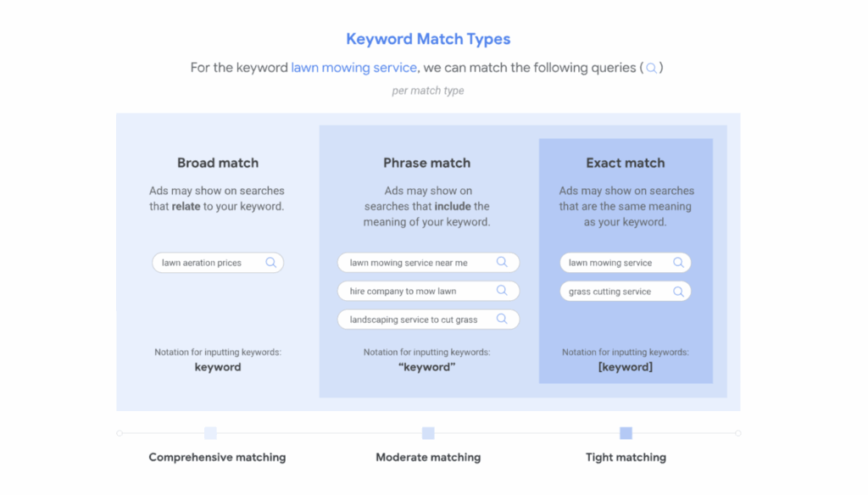This screenshot has height=495, width=868.
Task: Click search icon in 'lawn aeration prices' box
Action: (270, 263)
